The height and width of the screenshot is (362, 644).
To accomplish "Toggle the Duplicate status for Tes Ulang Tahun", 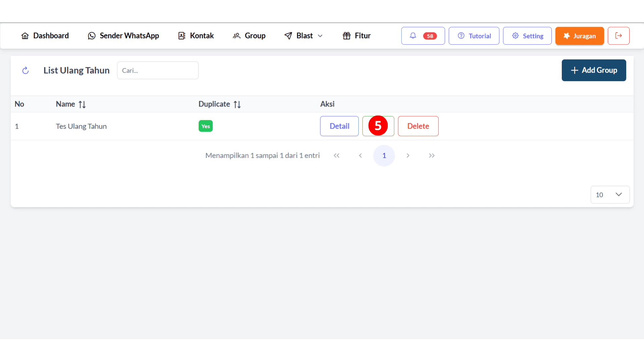I will (206, 126).
